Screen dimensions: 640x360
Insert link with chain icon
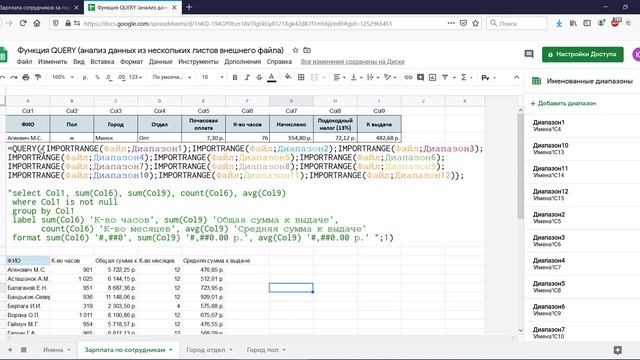tap(408, 77)
